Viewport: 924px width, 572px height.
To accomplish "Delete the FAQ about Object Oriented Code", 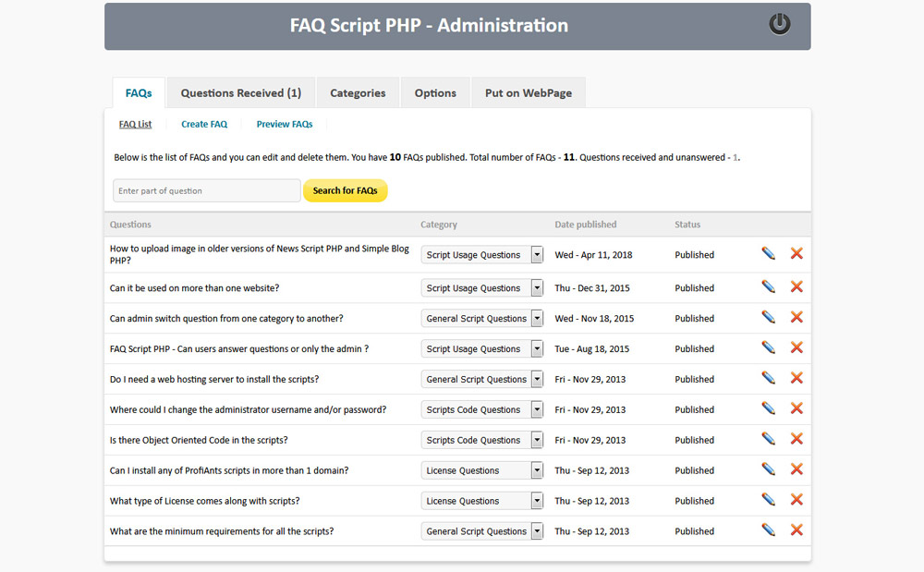I will pos(796,439).
